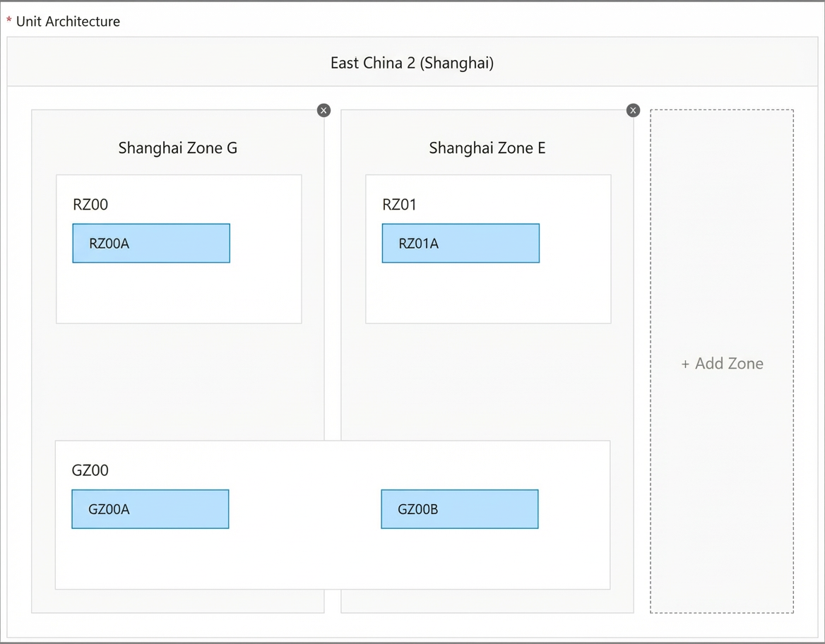Click empty space below RZ01A in RZ01 box
The height and width of the screenshot is (644, 825).
488,292
